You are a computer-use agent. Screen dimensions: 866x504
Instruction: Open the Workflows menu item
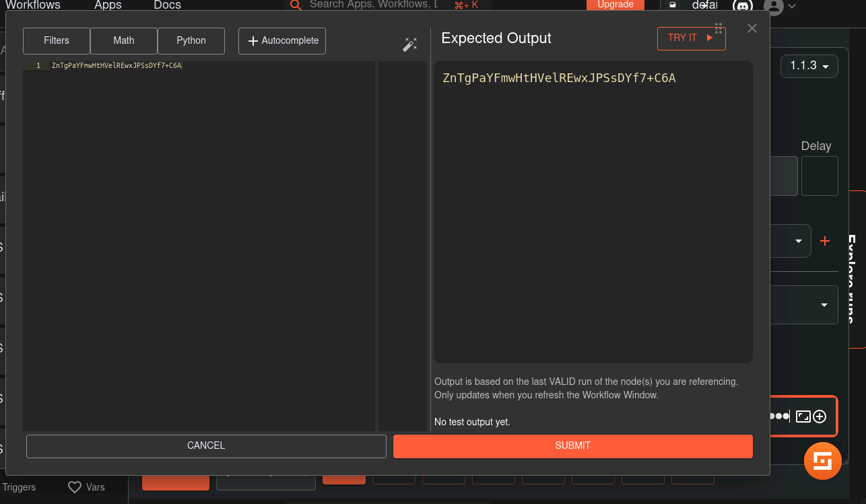coord(33,5)
